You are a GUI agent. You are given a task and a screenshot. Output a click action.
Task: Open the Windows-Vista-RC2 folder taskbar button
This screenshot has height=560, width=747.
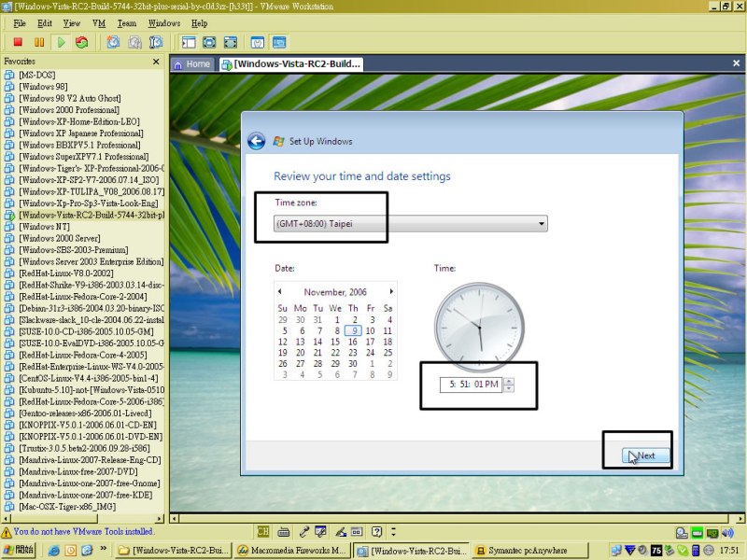click(x=174, y=551)
